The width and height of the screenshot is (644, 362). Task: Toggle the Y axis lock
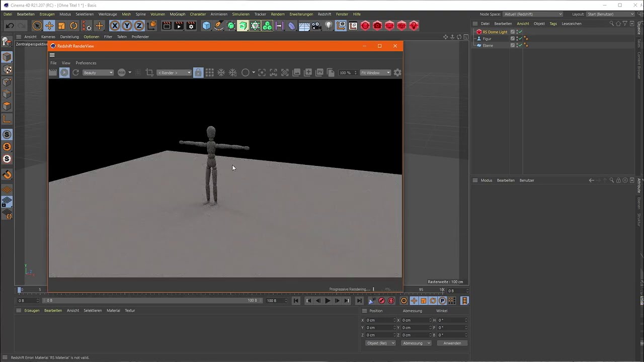(127, 26)
